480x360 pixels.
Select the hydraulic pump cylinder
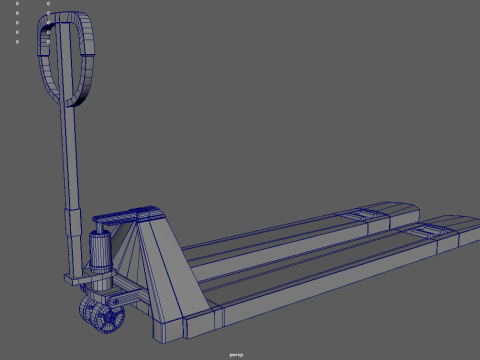100,252
